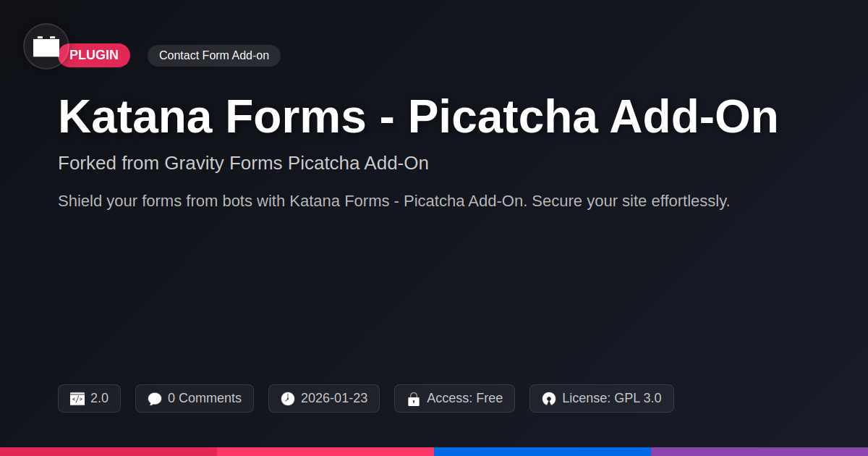Click the blue bottom bar segment

542,452
